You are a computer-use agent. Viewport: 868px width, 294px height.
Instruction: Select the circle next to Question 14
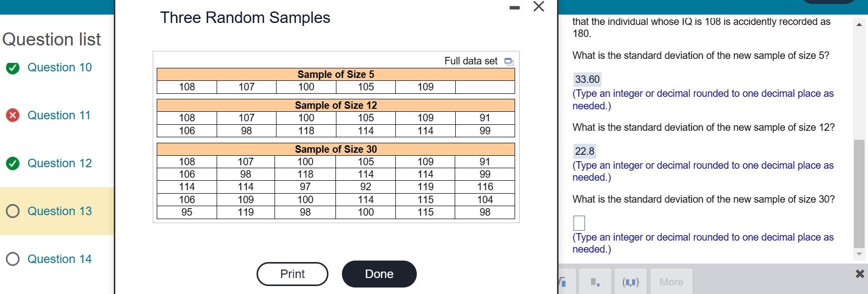(12, 259)
